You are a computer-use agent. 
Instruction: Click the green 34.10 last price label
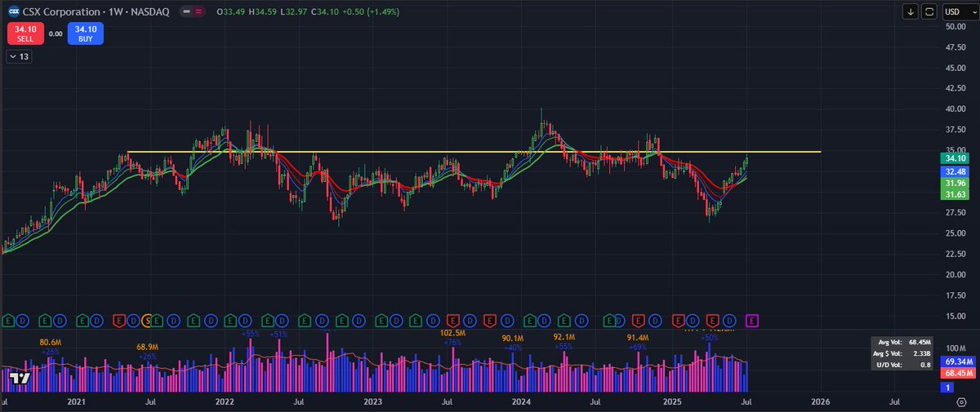tap(956, 158)
